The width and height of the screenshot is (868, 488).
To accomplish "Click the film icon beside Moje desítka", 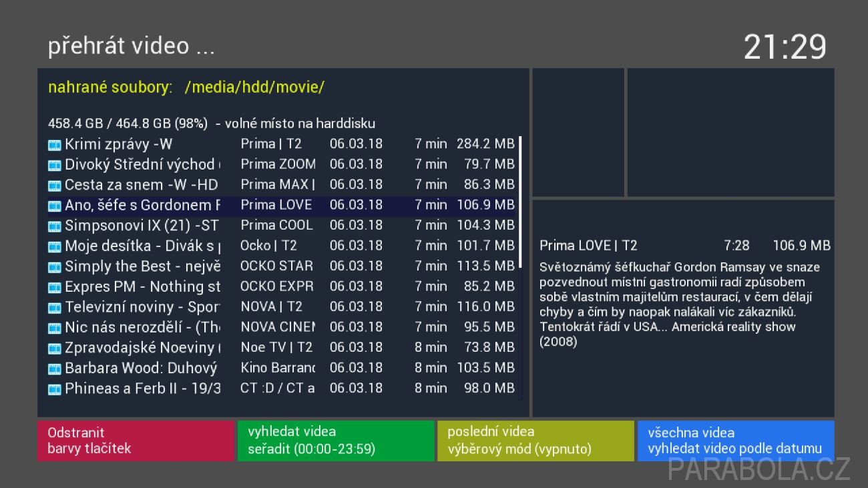I will coord(54,246).
